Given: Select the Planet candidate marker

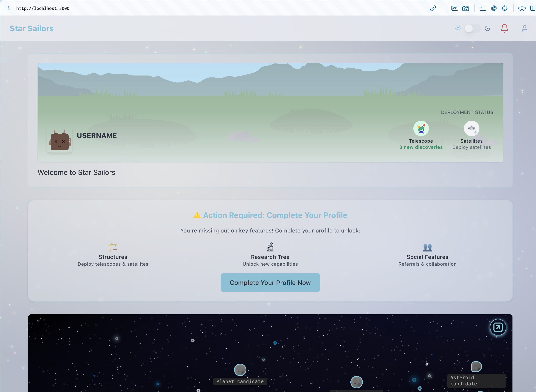Looking at the screenshot, I should 240,370.
